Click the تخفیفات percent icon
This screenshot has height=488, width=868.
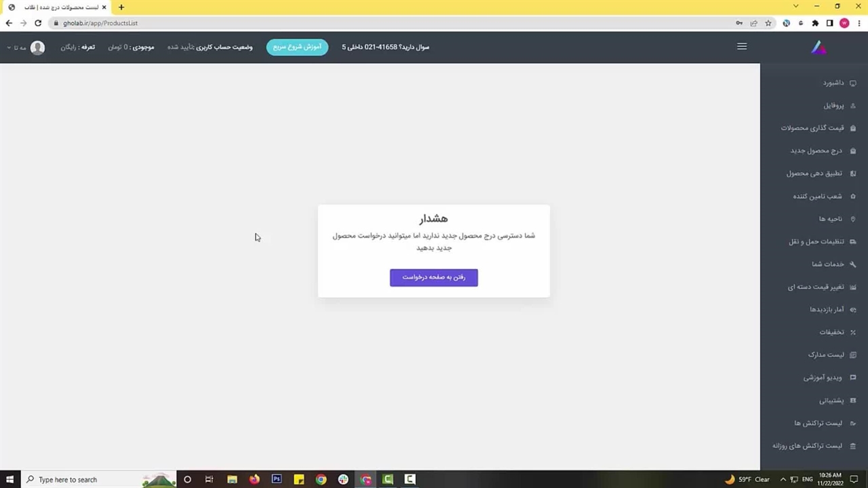(x=853, y=332)
